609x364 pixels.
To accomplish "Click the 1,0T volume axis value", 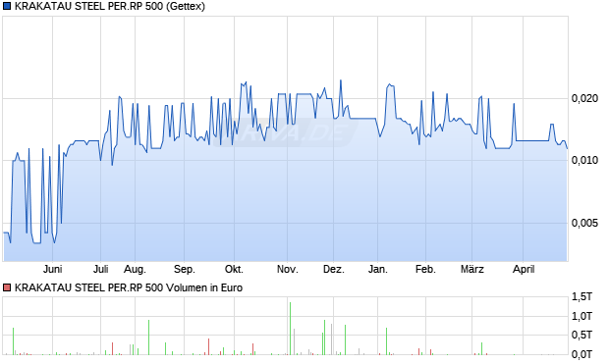I will point(581,316).
